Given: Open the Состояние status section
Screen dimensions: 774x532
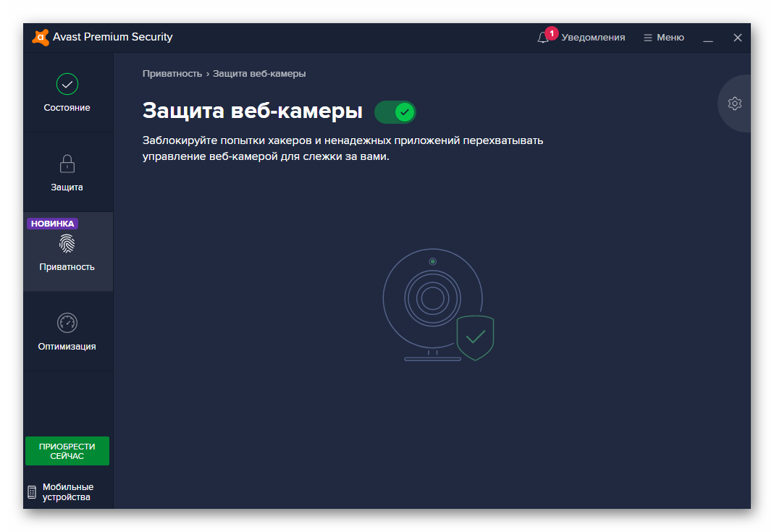Looking at the screenshot, I should [67, 93].
